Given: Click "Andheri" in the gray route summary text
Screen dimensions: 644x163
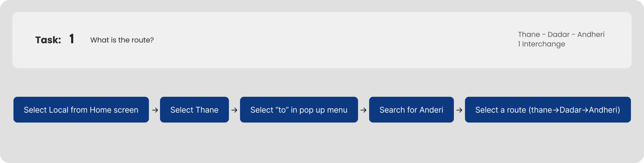Looking at the screenshot, I should click(591, 35).
